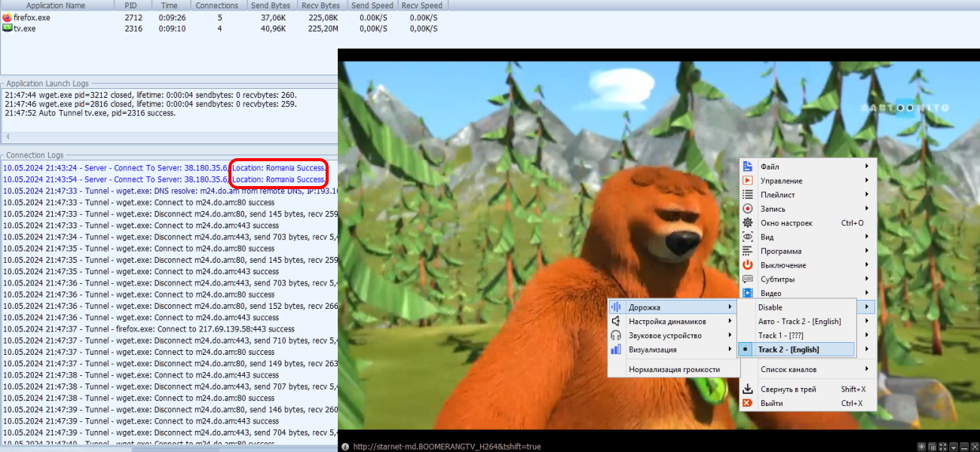Click minimize icon in player bottom bar
Screen dimensions: 980x452
click(x=966, y=447)
